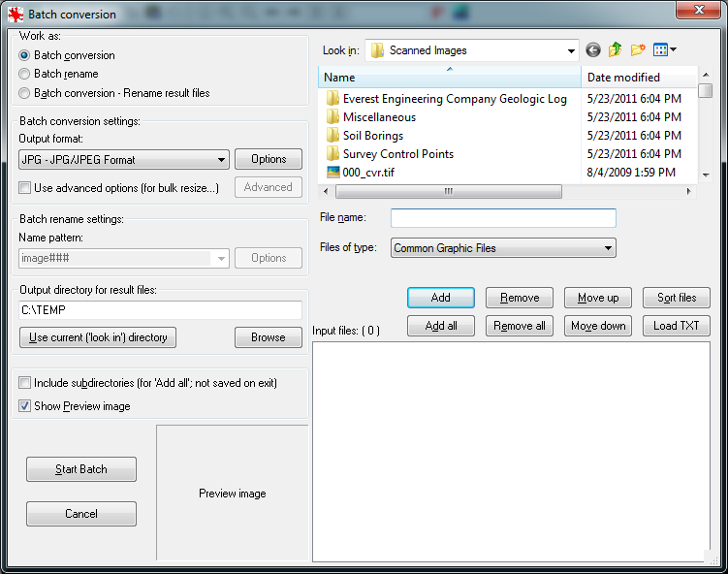Select the Batch rename radio button
Screen dimensions: 728x574
(x=24, y=74)
